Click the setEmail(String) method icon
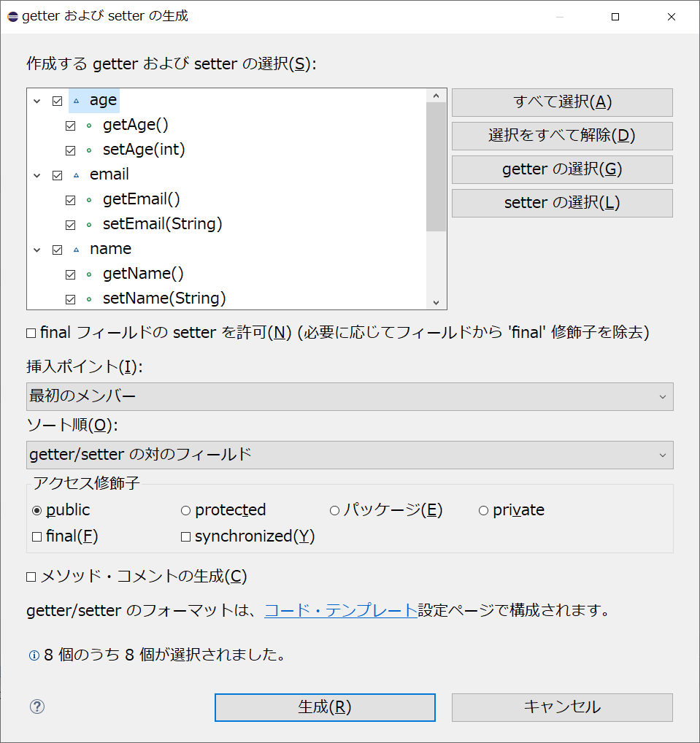This screenshot has width=700, height=743. pyautogui.click(x=91, y=224)
